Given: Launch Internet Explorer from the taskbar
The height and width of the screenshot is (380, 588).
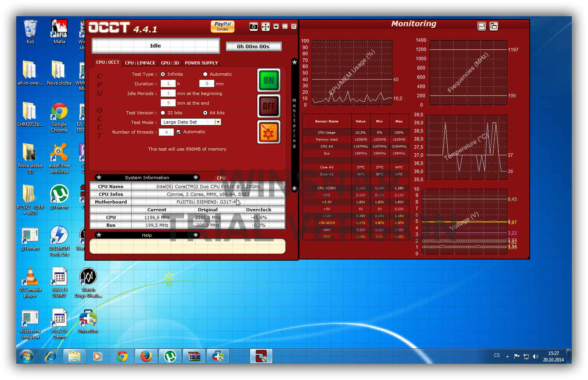Looking at the screenshot, I should pyautogui.click(x=51, y=356).
